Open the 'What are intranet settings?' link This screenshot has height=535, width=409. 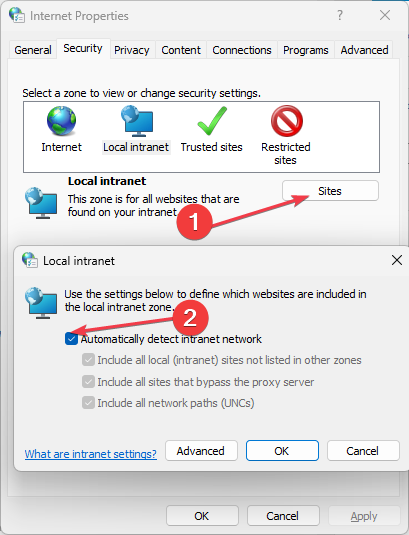pos(91,454)
